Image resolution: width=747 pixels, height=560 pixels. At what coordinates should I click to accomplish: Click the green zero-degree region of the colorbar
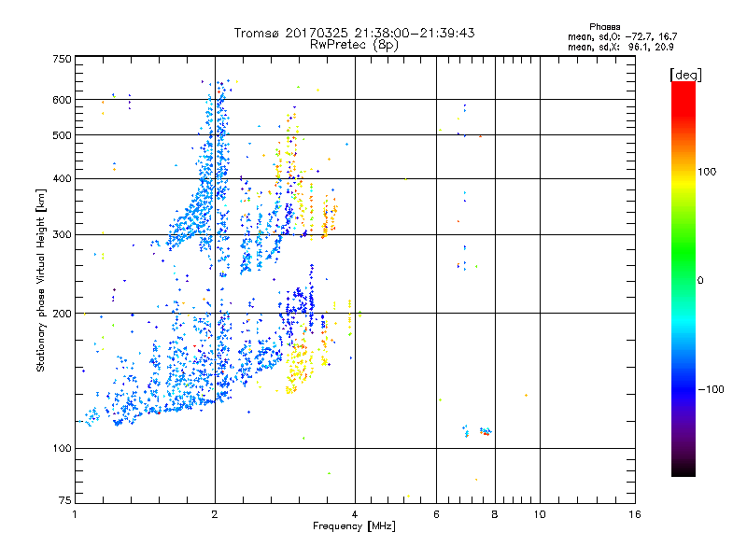pyautogui.click(x=684, y=280)
